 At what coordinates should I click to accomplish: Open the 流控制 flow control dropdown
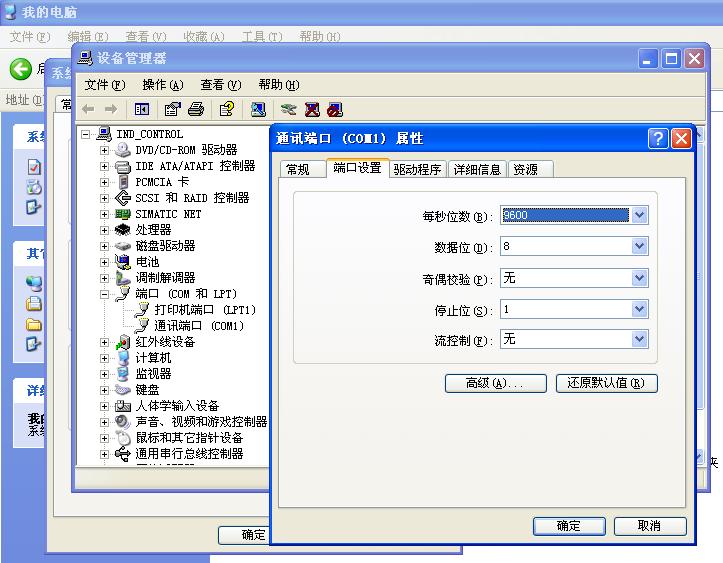640,339
